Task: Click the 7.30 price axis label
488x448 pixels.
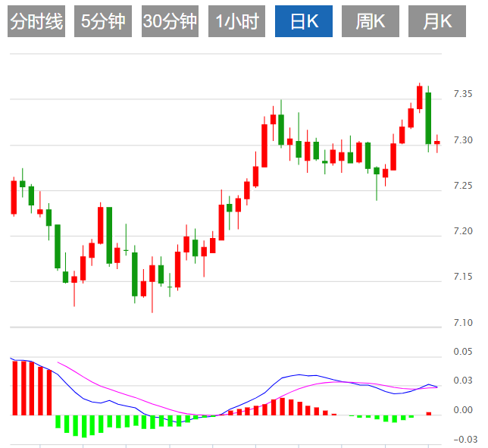Action: [x=463, y=140]
